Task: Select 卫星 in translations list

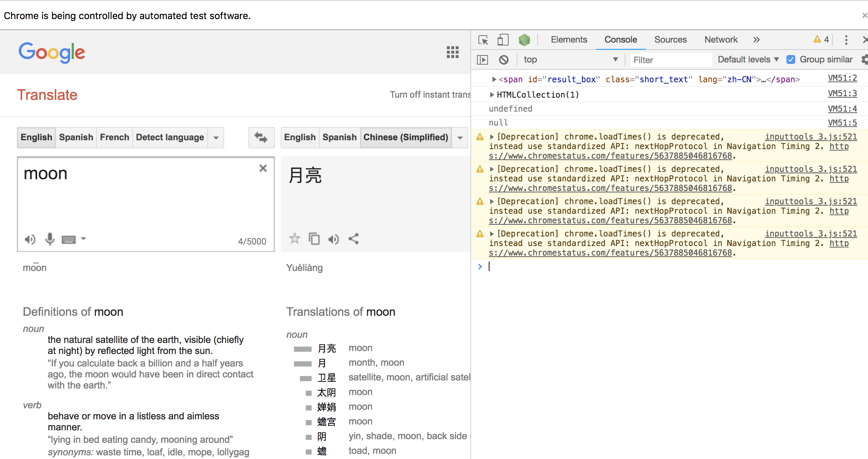Action: [326, 377]
